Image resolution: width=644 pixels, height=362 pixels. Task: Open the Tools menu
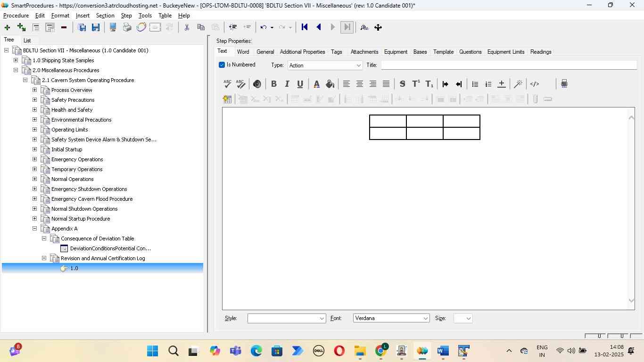coord(145,16)
